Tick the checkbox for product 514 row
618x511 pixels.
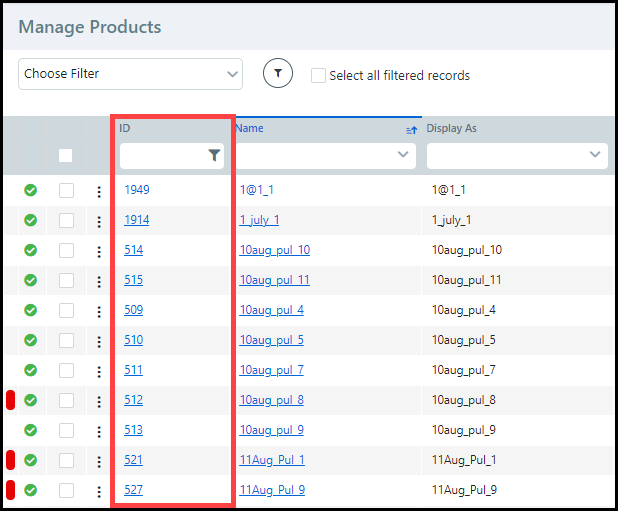[66, 250]
